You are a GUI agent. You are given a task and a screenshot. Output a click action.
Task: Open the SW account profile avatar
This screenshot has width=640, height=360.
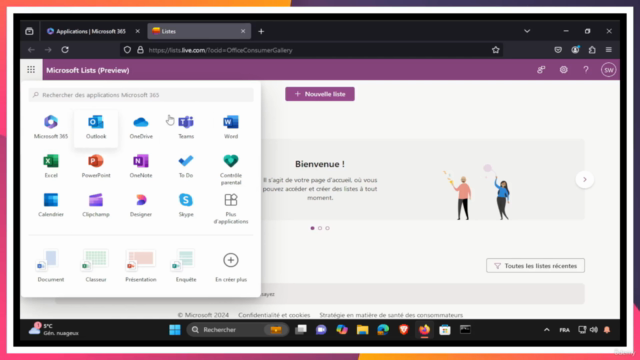click(608, 70)
